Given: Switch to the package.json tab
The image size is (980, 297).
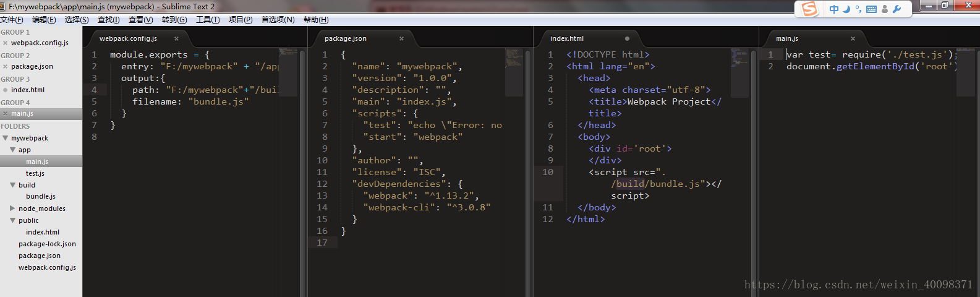Looking at the screenshot, I should click(x=346, y=38).
